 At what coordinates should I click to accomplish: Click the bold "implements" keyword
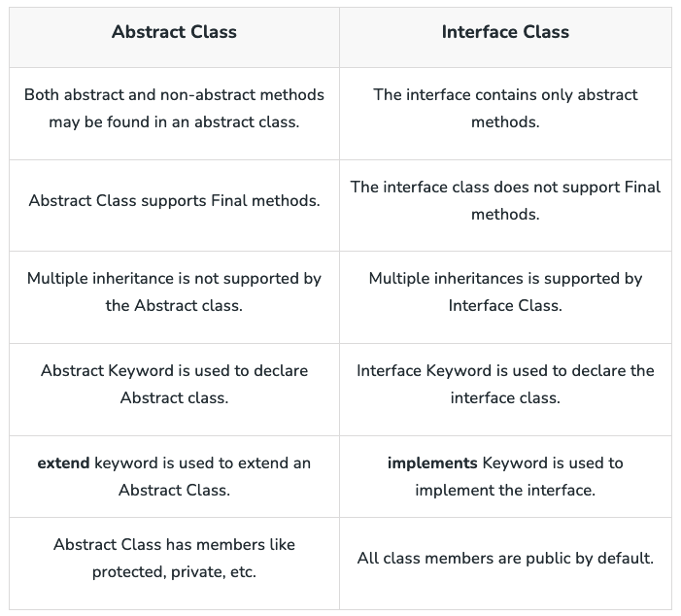coord(432,462)
